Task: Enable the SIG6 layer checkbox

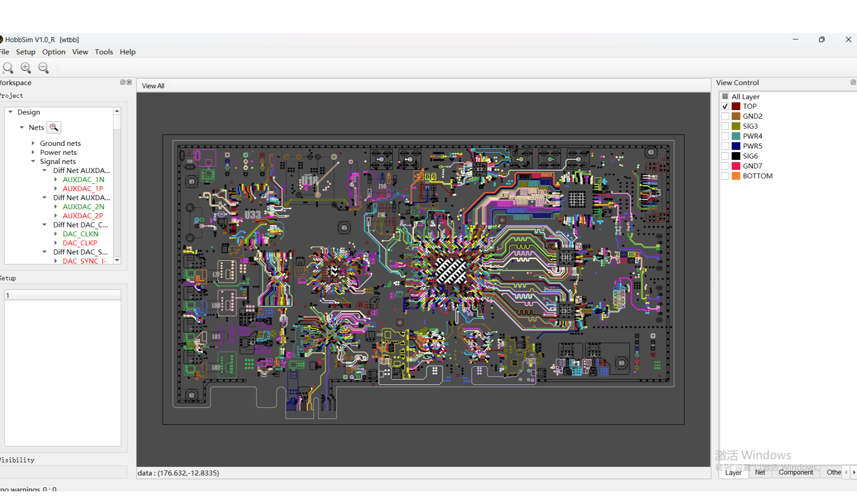Action: (x=725, y=156)
